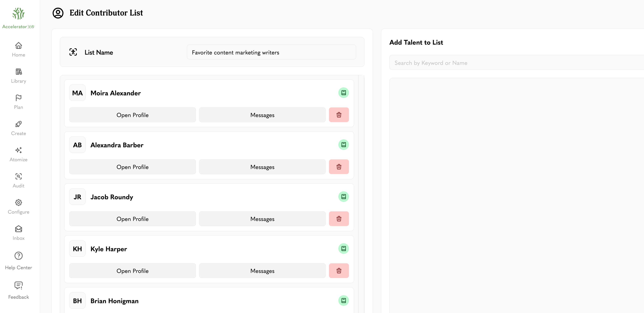Image resolution: width=644 pixels, height=313 pixels.
Task: Click the List Name label
Action: [x=99, y=52]
